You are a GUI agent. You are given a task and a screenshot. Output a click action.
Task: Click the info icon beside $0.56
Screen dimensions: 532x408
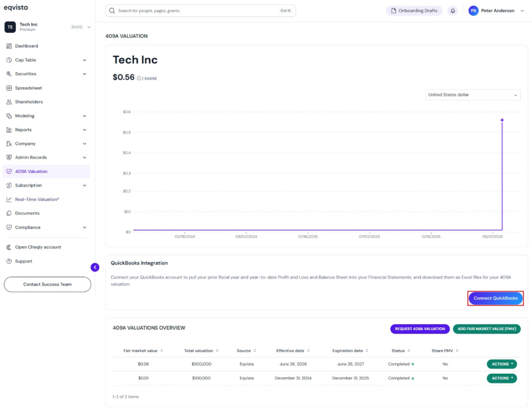pos(139,78)
